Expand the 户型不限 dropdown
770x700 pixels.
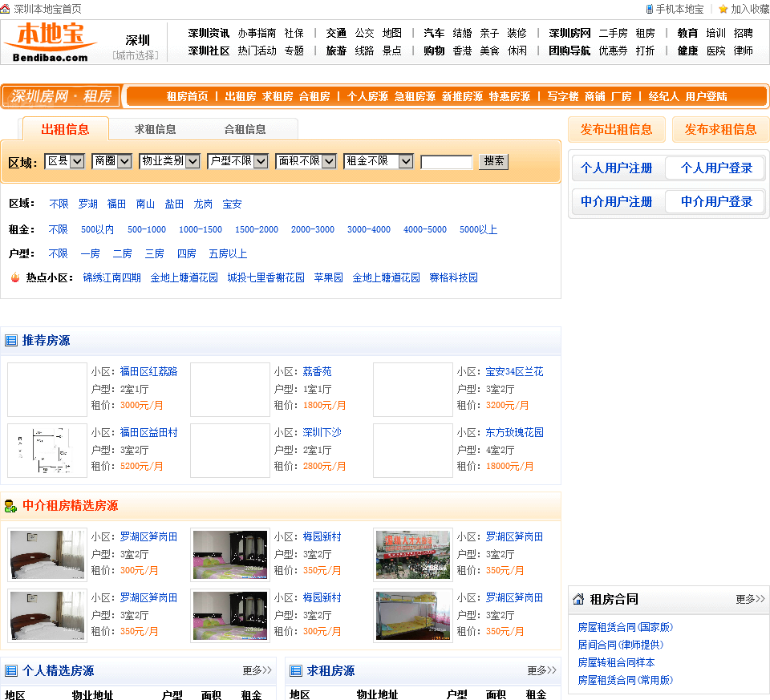pos(237,161)
